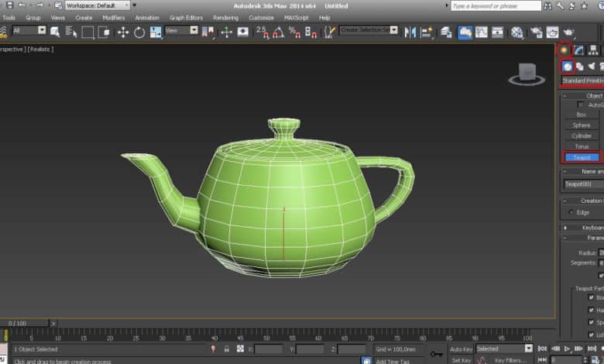Click Use Pivot Point Center icon
Image resolution: width=604 pixels, height=364 pixels.
208,32
